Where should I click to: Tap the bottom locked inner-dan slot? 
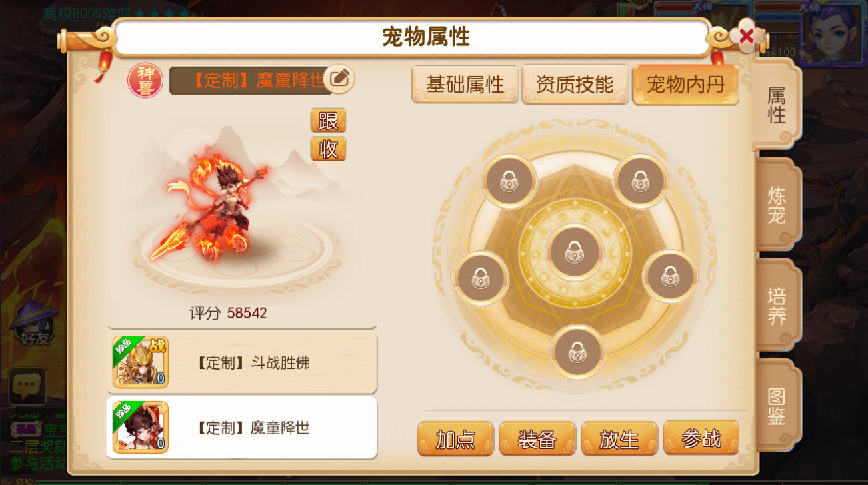coord(577,352)
